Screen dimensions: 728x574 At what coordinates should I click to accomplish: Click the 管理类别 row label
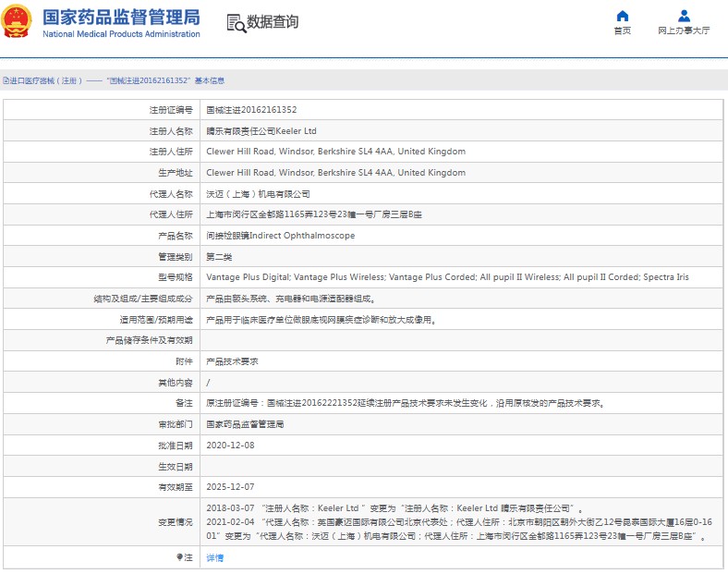[175, 257]
